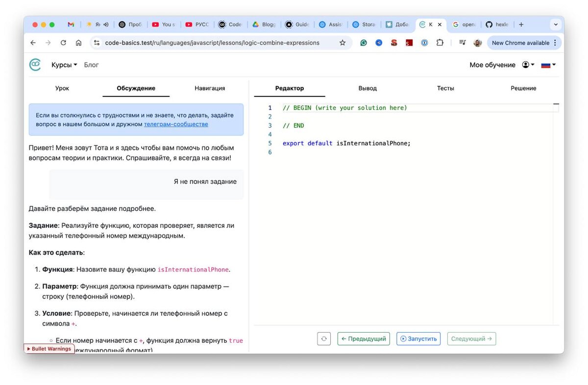Screen dimensions: 588x385
Task: Click the isInternationalPhone inline code
Action: (193, 269)
